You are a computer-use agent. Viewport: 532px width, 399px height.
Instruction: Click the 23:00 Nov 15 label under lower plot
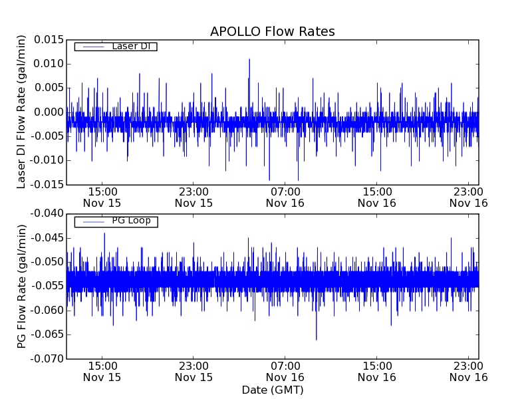[x=194, y=371]
